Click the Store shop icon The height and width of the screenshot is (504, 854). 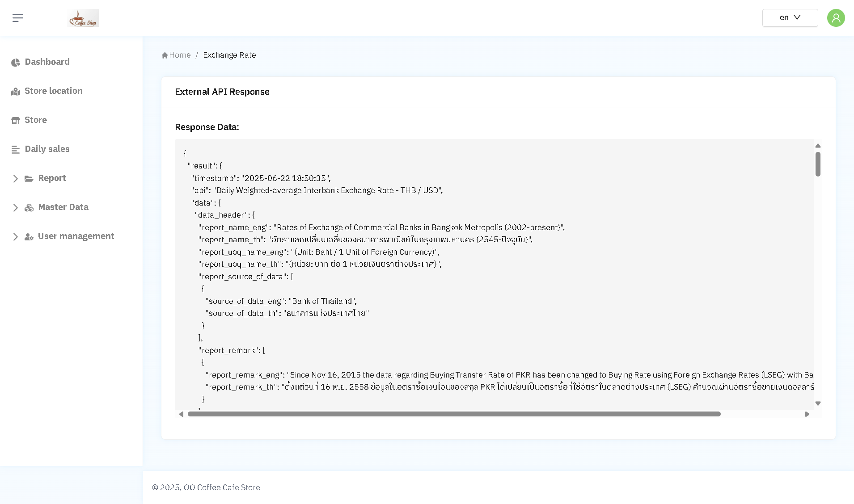[x=16, y=121]
